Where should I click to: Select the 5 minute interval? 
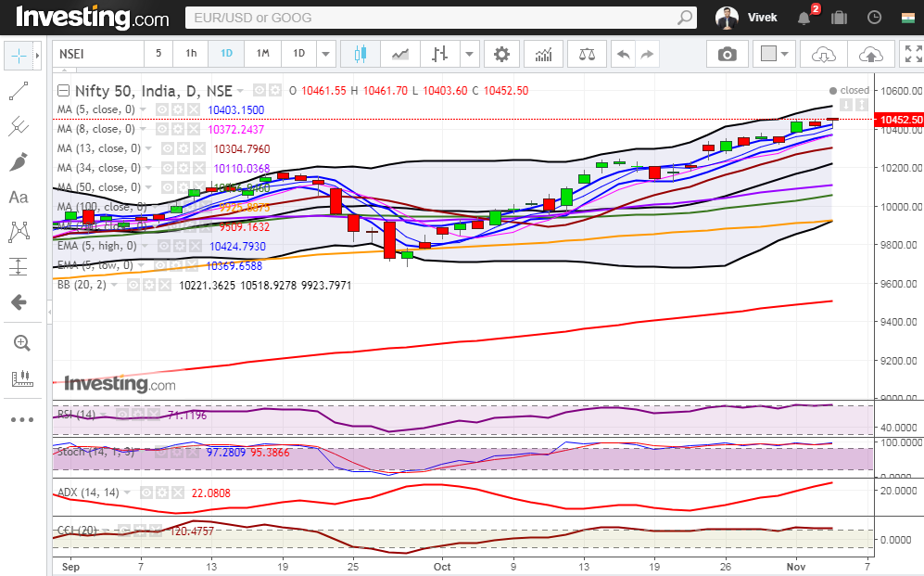tap(158, 54)
